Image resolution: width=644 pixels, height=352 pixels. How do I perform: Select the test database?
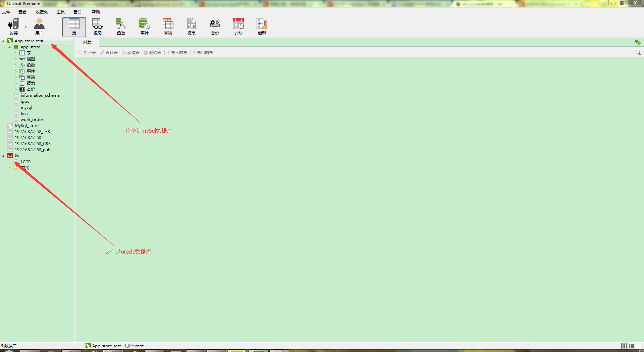click(x=24, y=114)
